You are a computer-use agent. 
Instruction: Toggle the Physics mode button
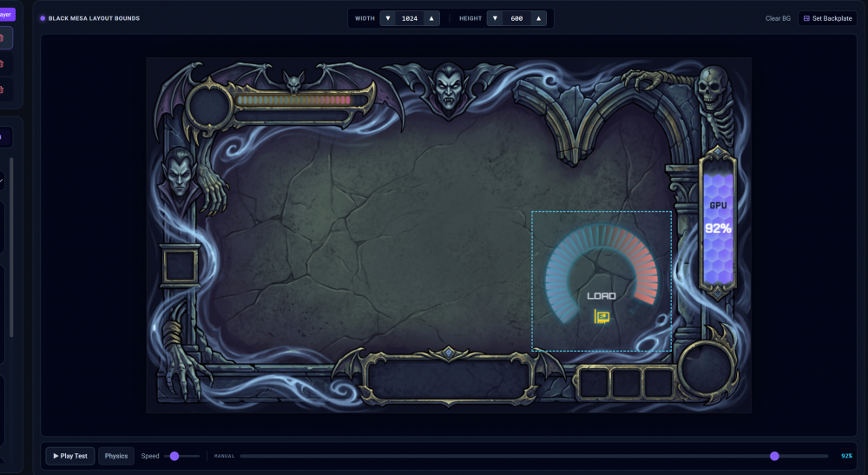pos(116,456)
